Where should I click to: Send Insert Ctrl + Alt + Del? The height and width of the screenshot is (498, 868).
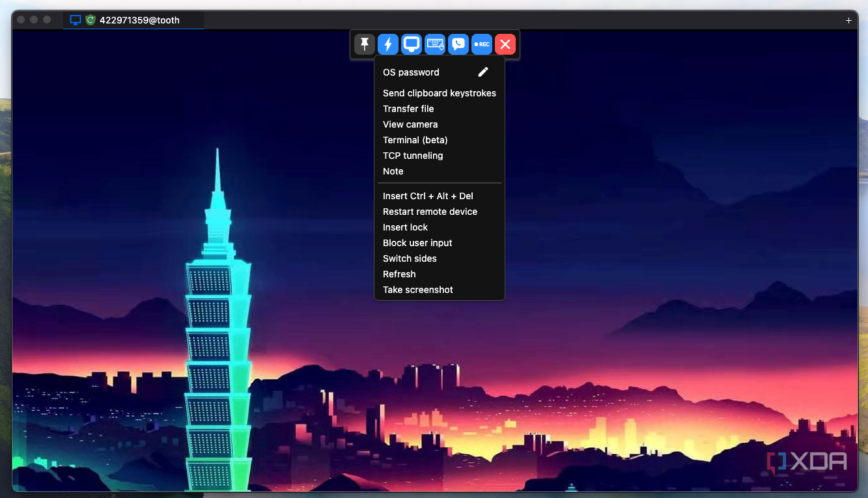(428, 196)
